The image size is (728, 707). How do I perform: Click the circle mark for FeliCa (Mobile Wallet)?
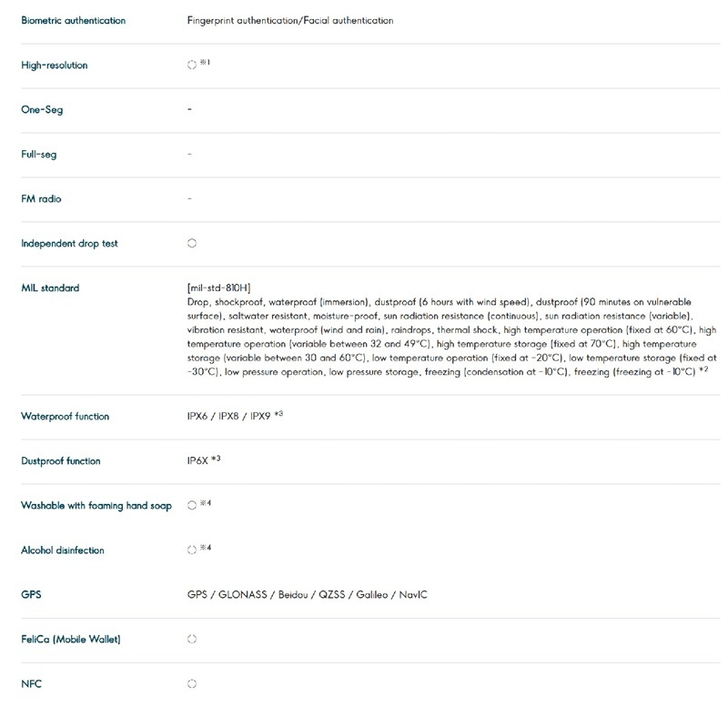192,639
